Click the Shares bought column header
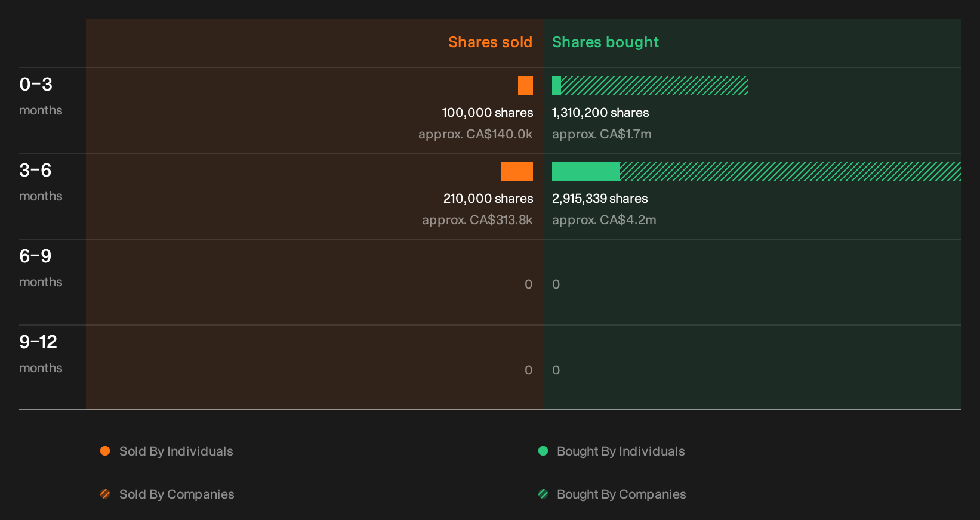Viewport: 980px width, 520px height. click(x=605, y=42)
